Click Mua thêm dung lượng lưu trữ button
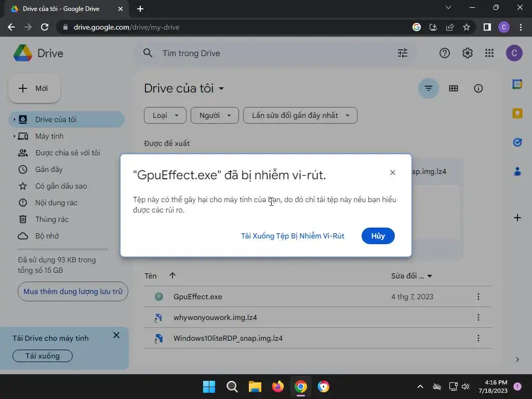 click(73, 291)
